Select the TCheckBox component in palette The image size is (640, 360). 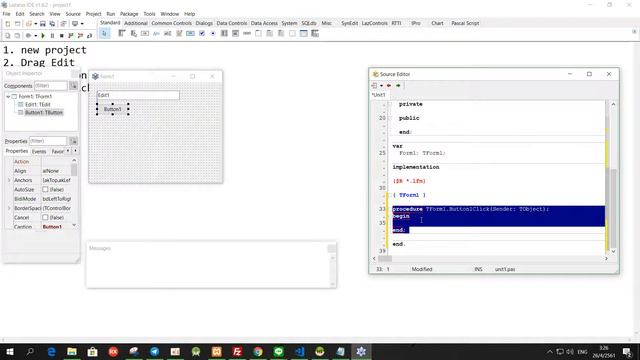coord(202,33)
